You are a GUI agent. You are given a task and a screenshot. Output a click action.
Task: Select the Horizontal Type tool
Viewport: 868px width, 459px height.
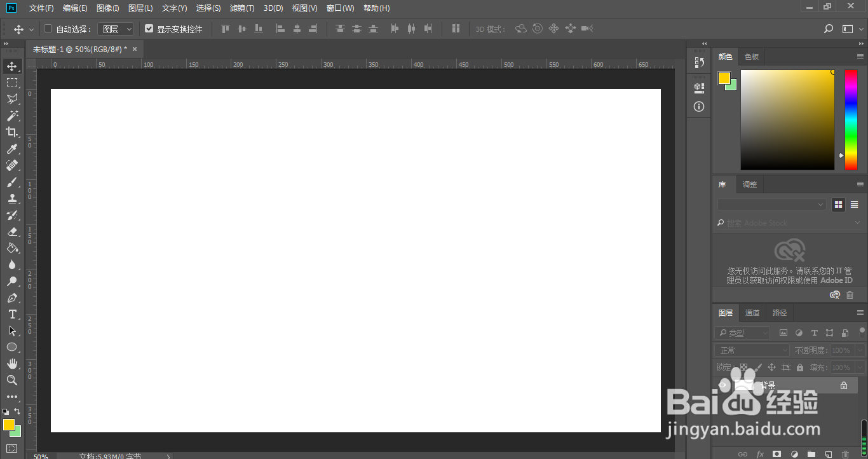(x=12, y=314)
